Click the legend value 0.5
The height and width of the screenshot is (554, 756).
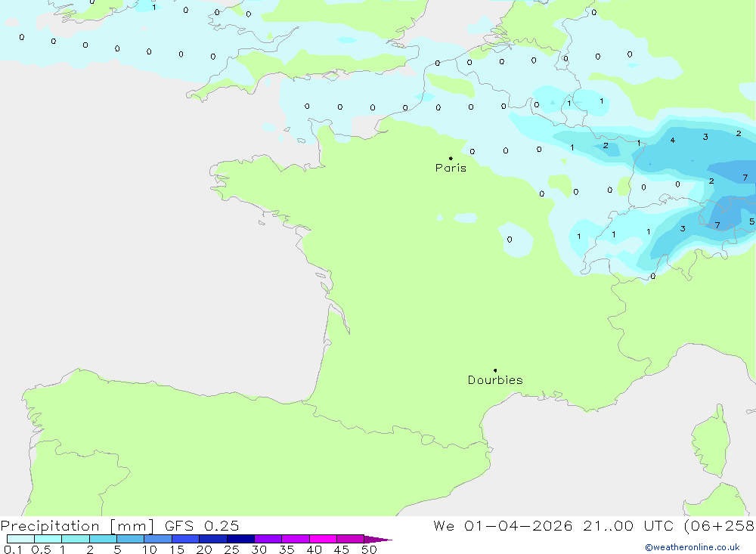[x=41, y=549]
